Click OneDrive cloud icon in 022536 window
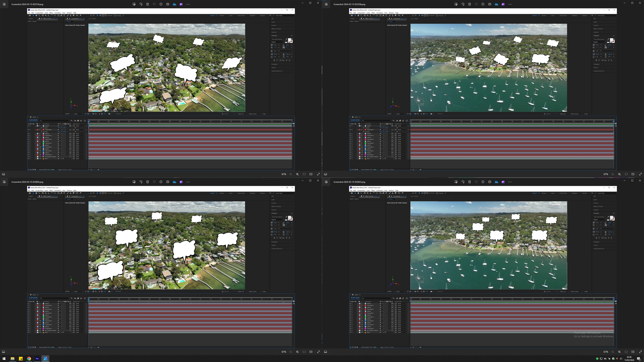This screenshot has height=362, width=644. pos(496,4)
